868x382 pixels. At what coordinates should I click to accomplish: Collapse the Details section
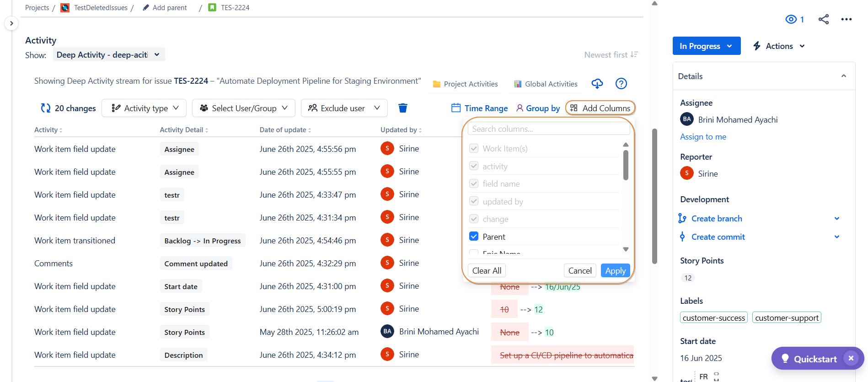pos(843,76)
